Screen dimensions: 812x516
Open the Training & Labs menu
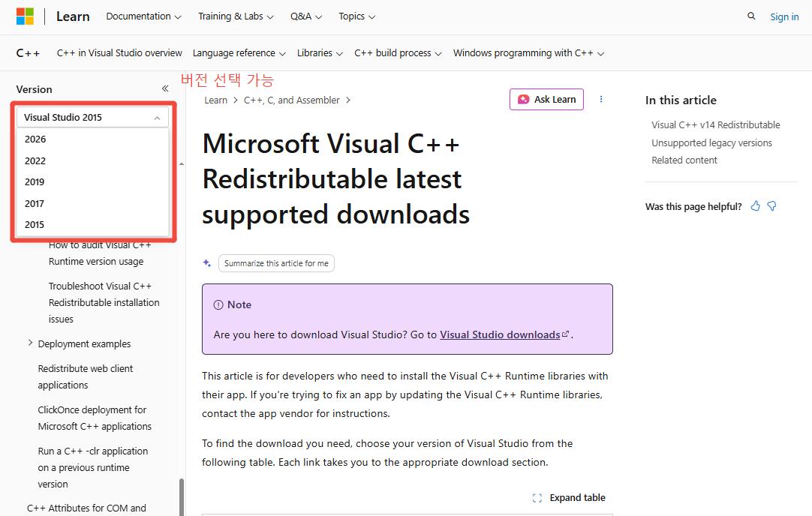[236, 16]
